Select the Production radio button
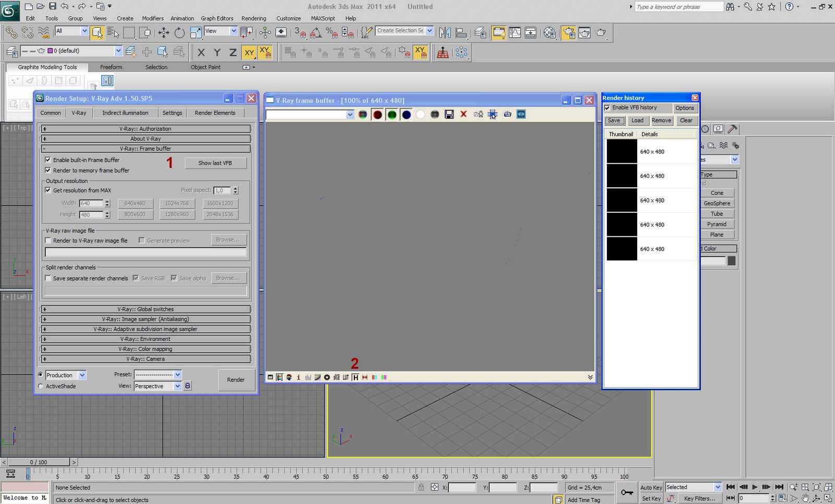The image size is (835, 504). click(x=41, y=375)
